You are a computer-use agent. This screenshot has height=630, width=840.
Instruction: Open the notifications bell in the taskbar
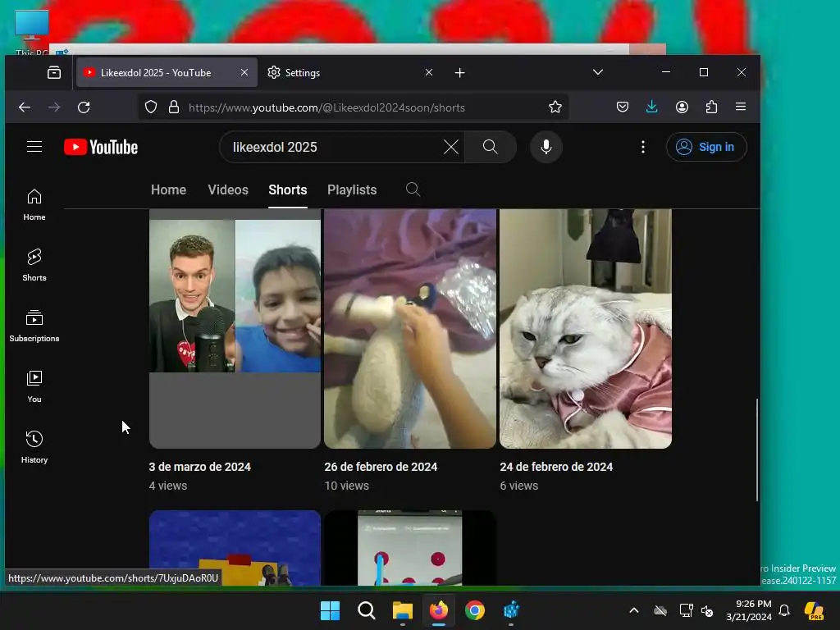784,610
